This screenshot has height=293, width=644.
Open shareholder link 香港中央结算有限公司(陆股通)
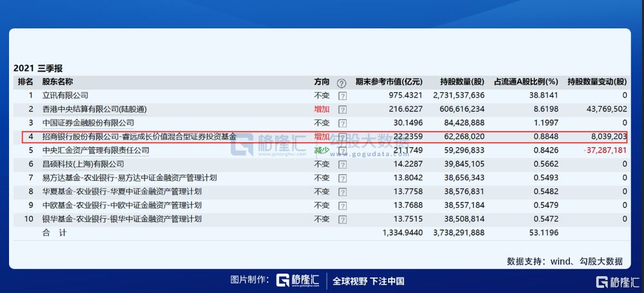click(95, 109)
